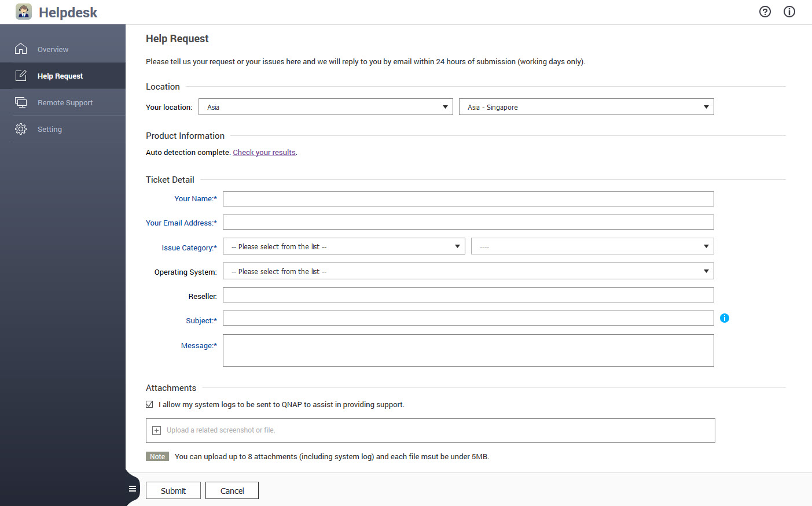Click the plus icon to upload file
This screenshot has height=506, width=812.
[x=156, y=430]
